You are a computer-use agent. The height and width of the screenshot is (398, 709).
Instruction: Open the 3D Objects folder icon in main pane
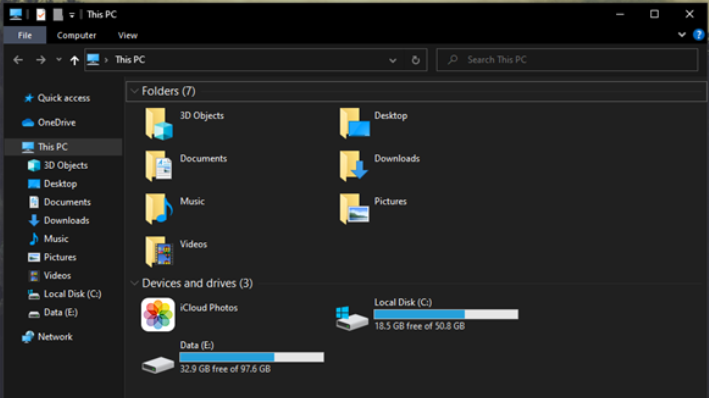[159, 123]
